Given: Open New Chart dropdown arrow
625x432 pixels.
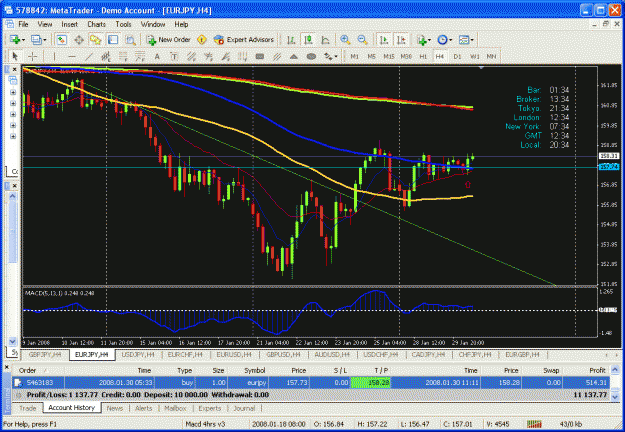Looking at the screenshot, I should pyautogui.click(x=24, y=40).
